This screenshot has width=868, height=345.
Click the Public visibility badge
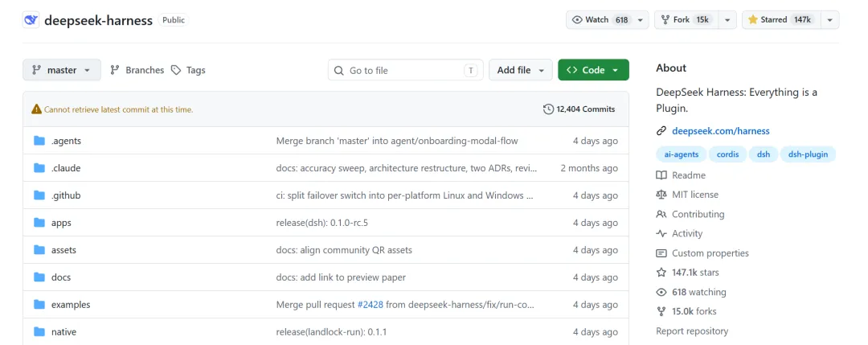[x=174, y=20]
